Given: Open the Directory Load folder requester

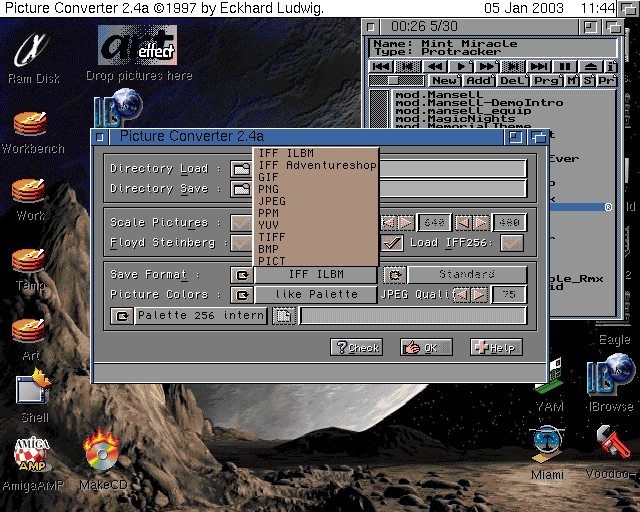Looking at the screenshot, I should (x=241, y=169).
